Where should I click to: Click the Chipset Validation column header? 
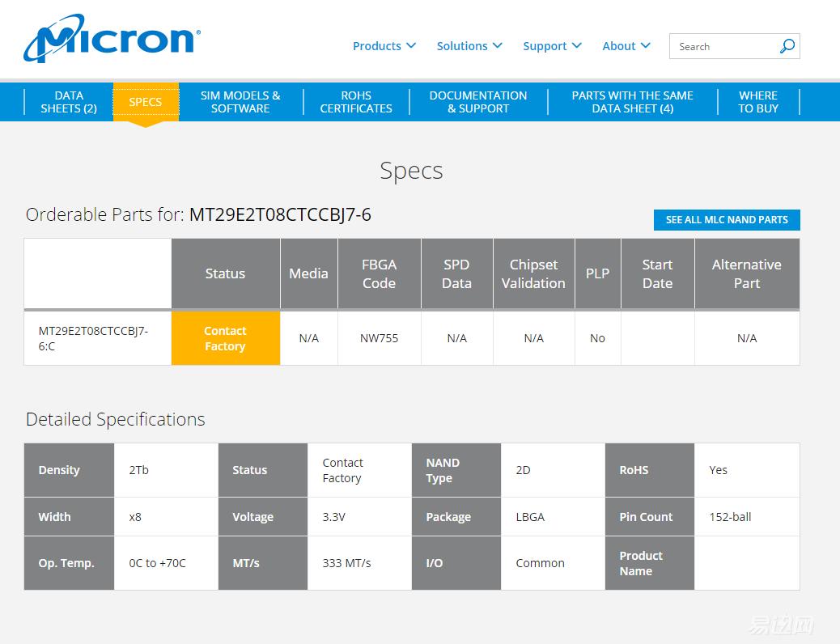[x=533, y=273]
